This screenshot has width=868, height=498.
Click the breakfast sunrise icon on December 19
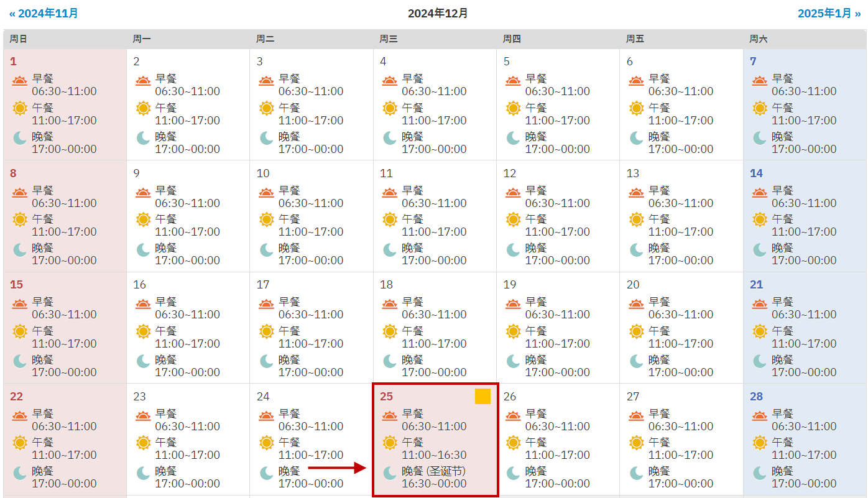[514, 304]
